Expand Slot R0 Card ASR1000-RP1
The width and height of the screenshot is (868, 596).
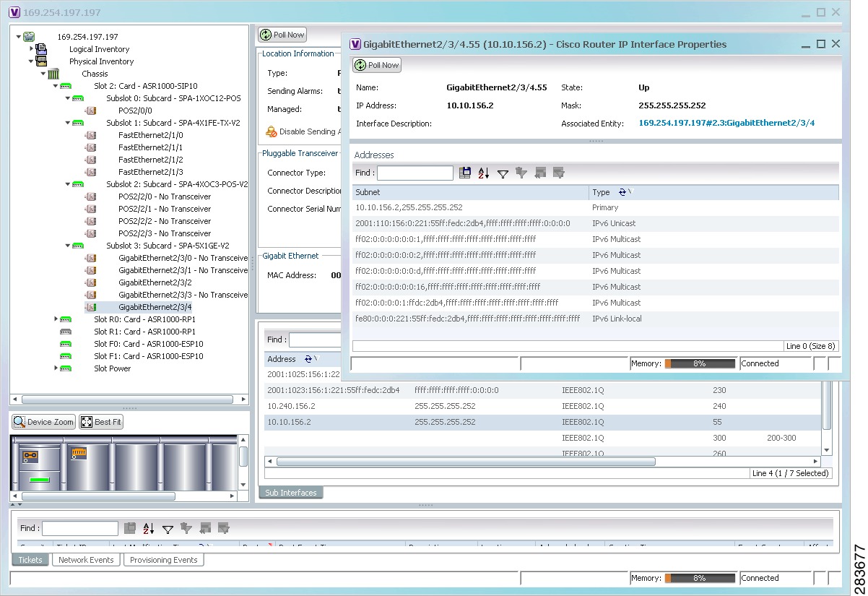[x=56, y=319]
